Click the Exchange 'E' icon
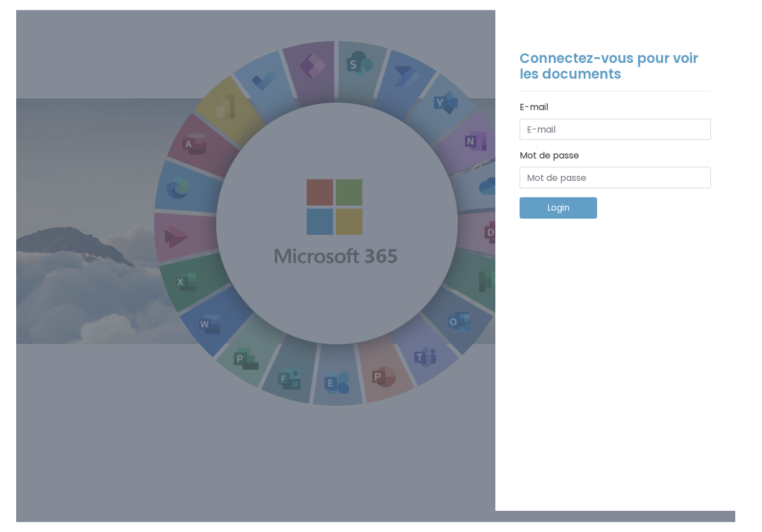The width and height of the screenshot is (762, 532). [336, 383]
